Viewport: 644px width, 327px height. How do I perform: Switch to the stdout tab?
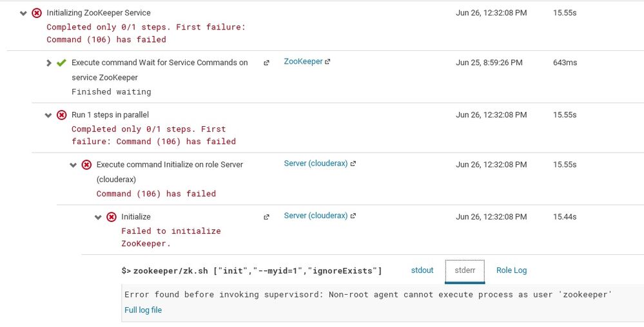(422, 270)
